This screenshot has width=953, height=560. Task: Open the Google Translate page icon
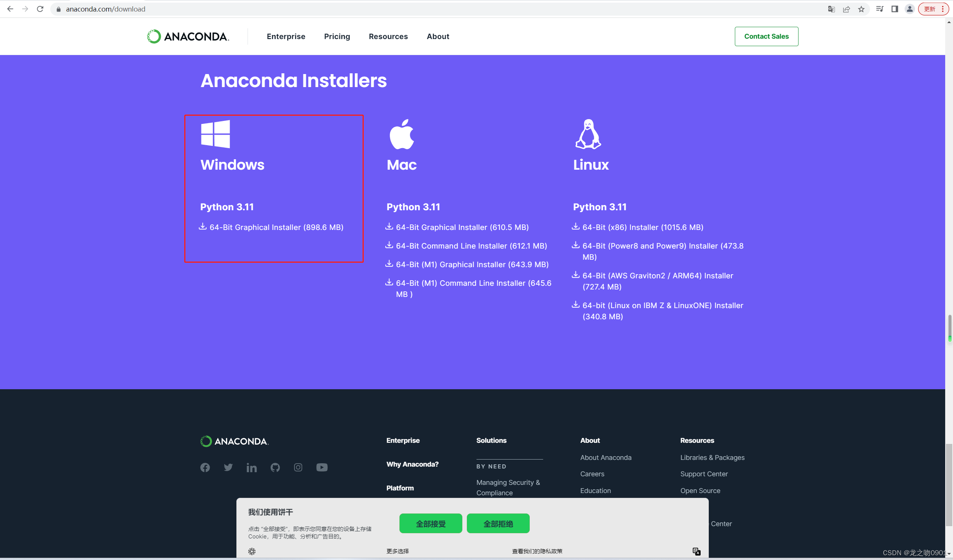click(831, 9)
